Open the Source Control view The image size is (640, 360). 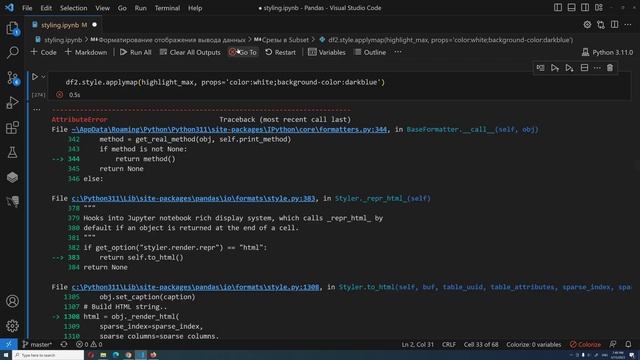12,78
